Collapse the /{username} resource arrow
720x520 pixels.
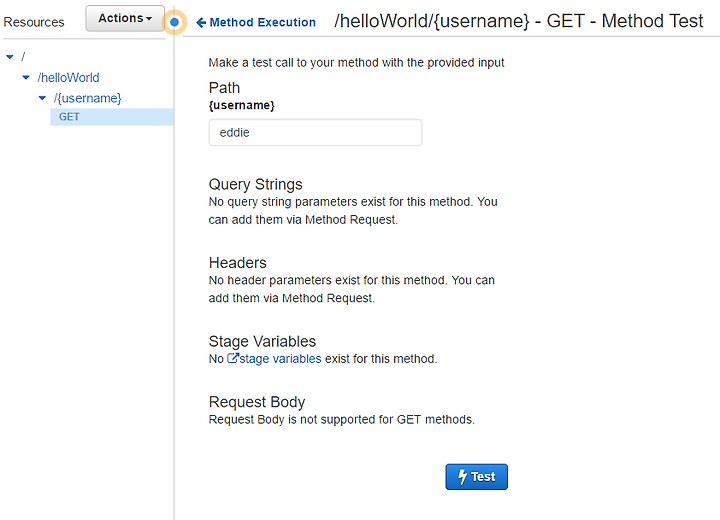[42, 98]
